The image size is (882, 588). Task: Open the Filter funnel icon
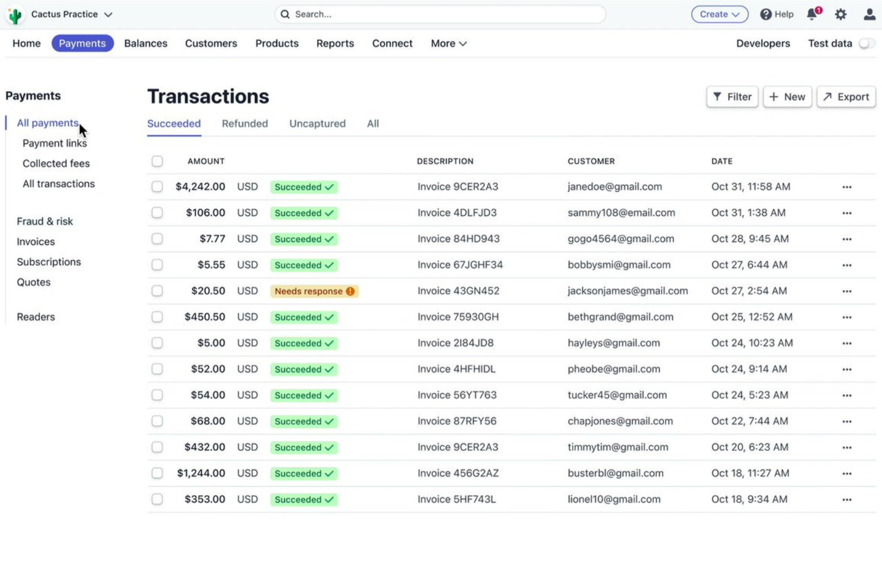click(x=719, y=97)
